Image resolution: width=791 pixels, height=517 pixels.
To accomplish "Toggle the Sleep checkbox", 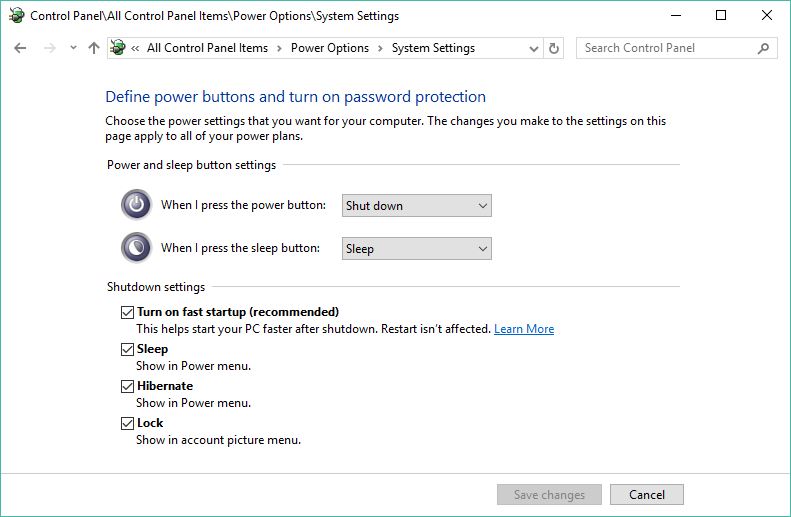I will pyautogui.click(x=127, y=349).
